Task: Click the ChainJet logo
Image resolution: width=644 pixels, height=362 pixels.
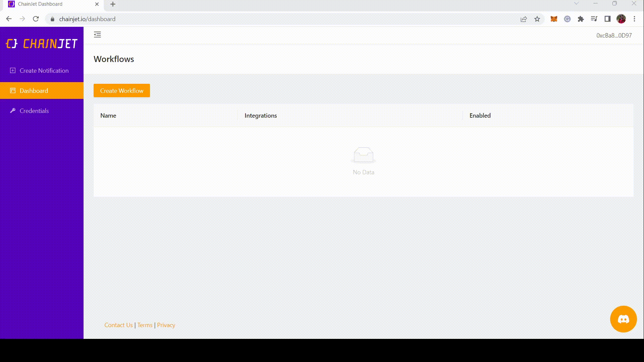Action: click(x=42, y=44)
